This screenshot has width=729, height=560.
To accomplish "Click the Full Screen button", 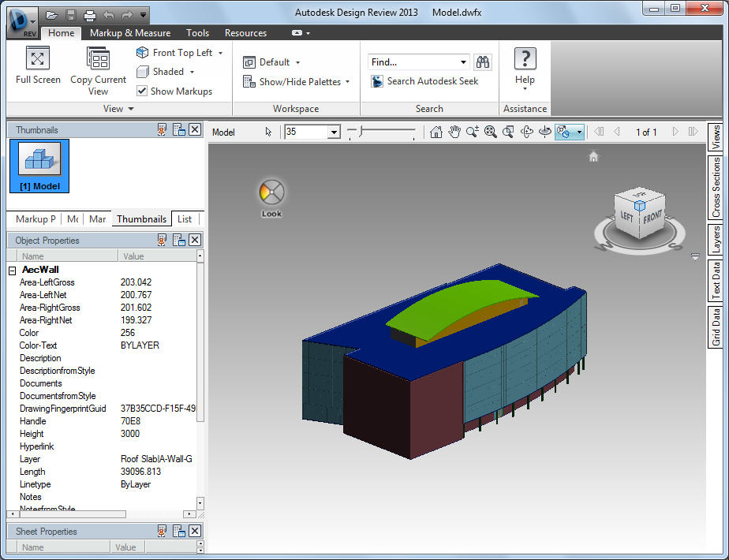I will (38, 65).
